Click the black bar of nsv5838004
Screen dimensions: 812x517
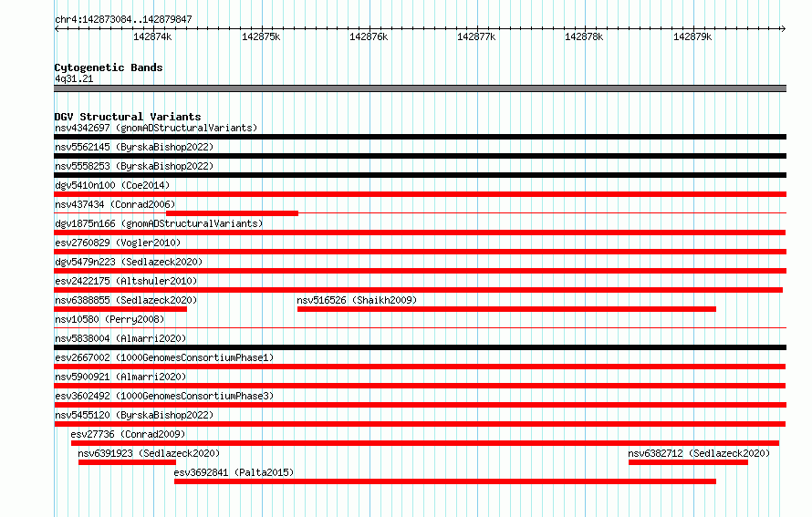click(x=420, y=347)
